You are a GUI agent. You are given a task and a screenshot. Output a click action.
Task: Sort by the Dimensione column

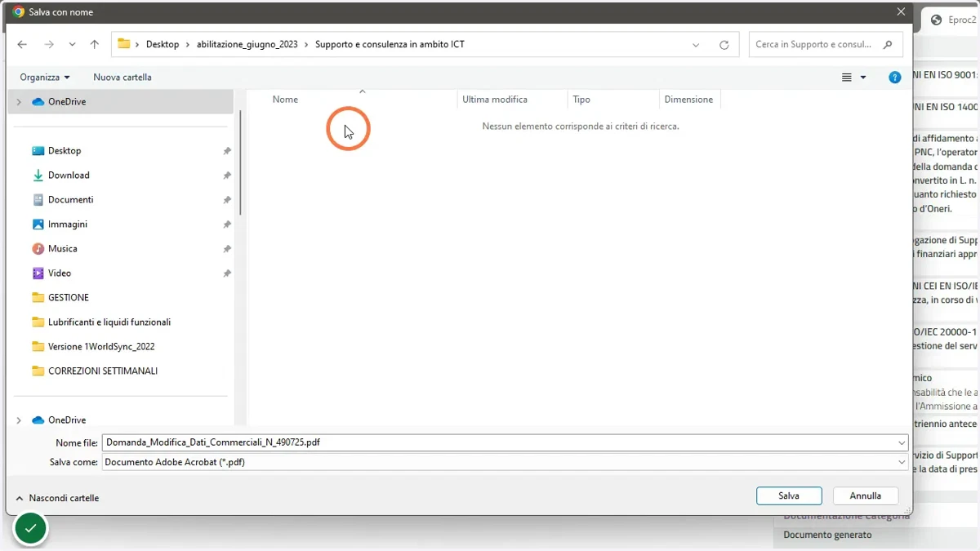coord(689,100)
